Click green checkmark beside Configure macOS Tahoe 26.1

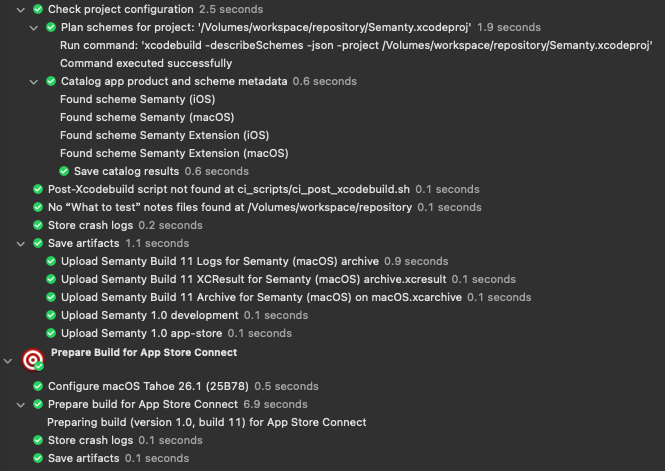(x=38, y=387)
